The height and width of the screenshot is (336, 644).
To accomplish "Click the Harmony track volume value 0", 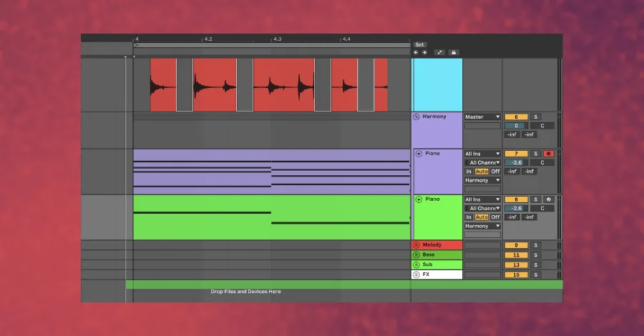I will pos(516,126).
